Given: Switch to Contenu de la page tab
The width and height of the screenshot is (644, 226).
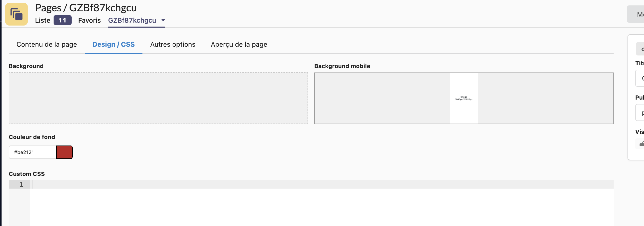Looking at the screenshot, I should point(47,44).
